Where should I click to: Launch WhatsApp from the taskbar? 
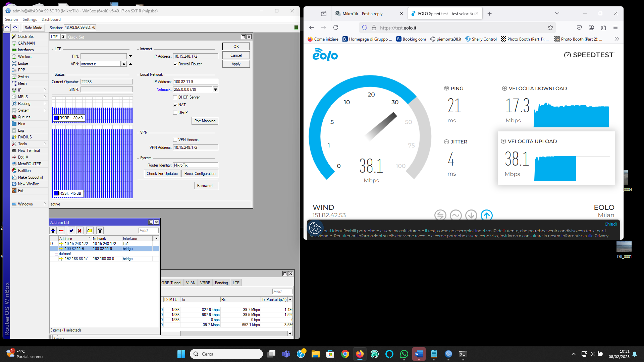click(x=404, y=354)
